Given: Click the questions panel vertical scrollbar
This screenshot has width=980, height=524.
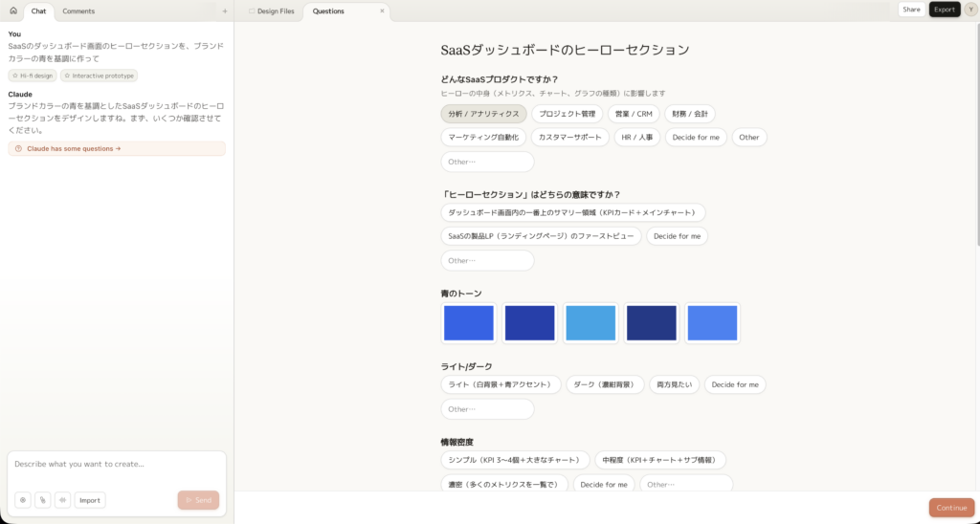Looking at the screenshot, I should [x=977, y=134].
